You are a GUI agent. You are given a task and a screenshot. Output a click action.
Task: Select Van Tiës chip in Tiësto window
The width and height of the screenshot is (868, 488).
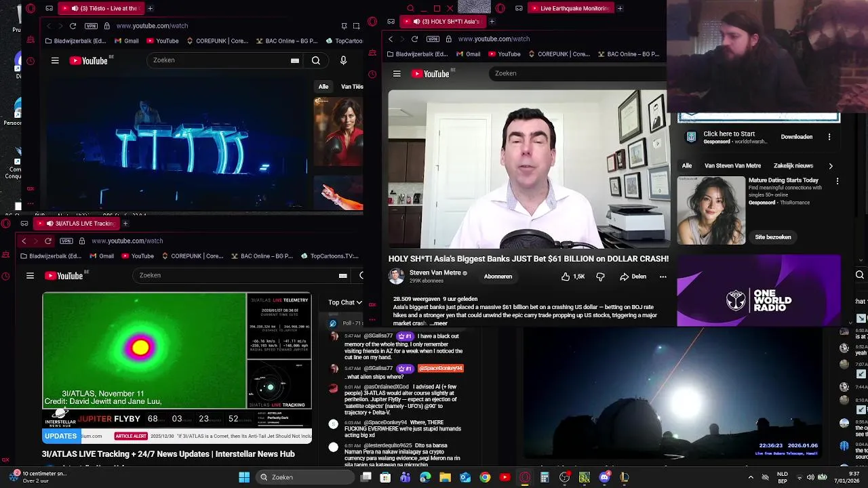pyautogui.click(x=351, y=87)
